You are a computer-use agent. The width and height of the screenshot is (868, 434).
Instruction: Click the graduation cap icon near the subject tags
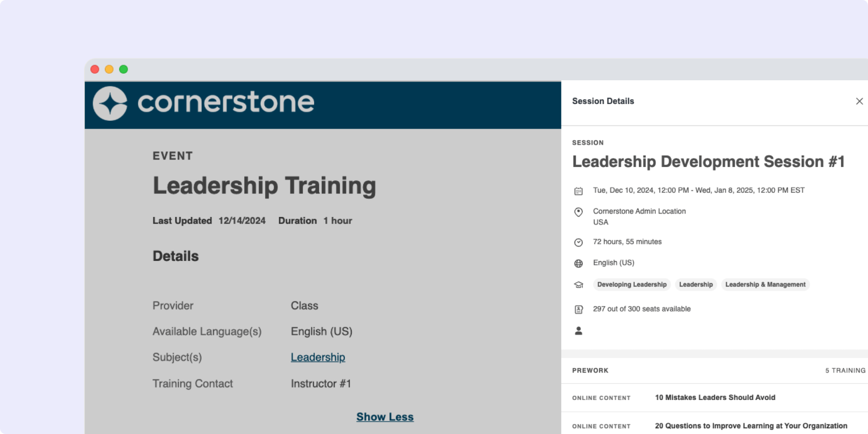coord(579,284)
